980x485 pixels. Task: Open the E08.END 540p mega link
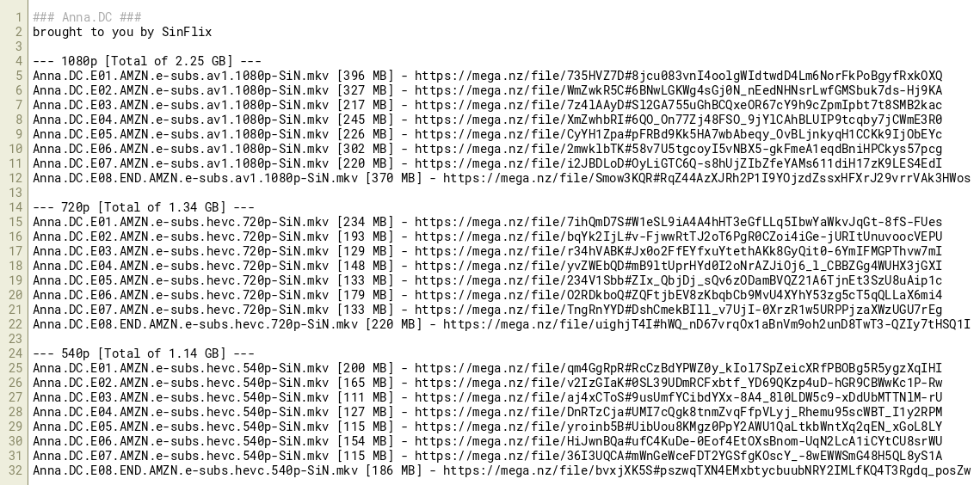coord(706,470)
